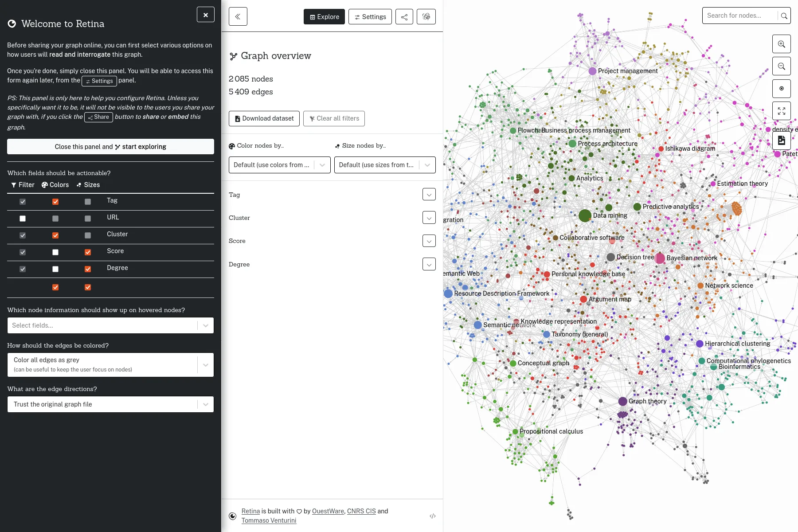Image resolution: width=798 pixels, height=532 pixels.
Task: Close the Welcome to Retina panel
Action: coord(205,15)
